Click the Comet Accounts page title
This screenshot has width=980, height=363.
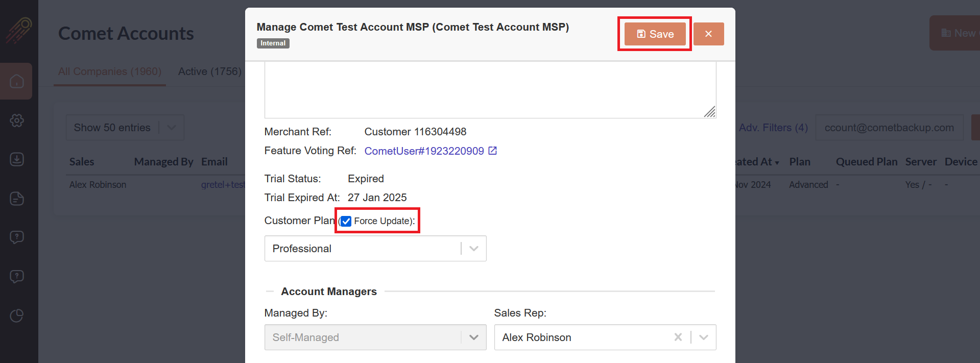(x=126, y=34)
